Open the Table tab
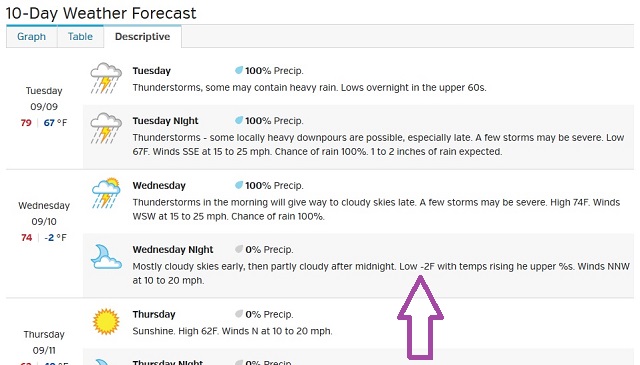This screenshot has height=365, width=640. point(80,37)
